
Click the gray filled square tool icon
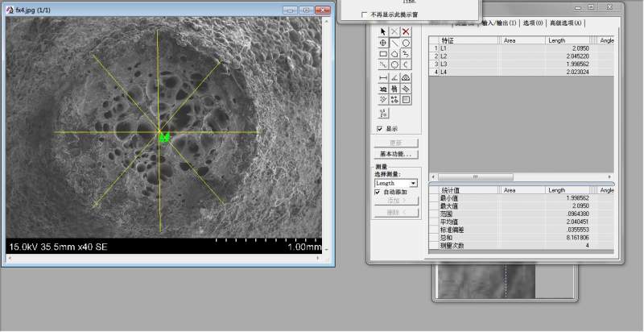(x=406, y=100)
